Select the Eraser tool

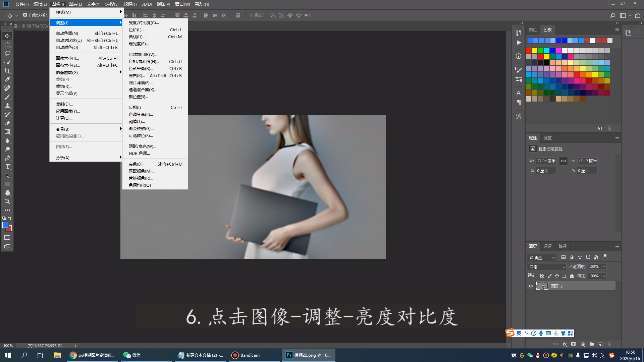coord(7,123)
